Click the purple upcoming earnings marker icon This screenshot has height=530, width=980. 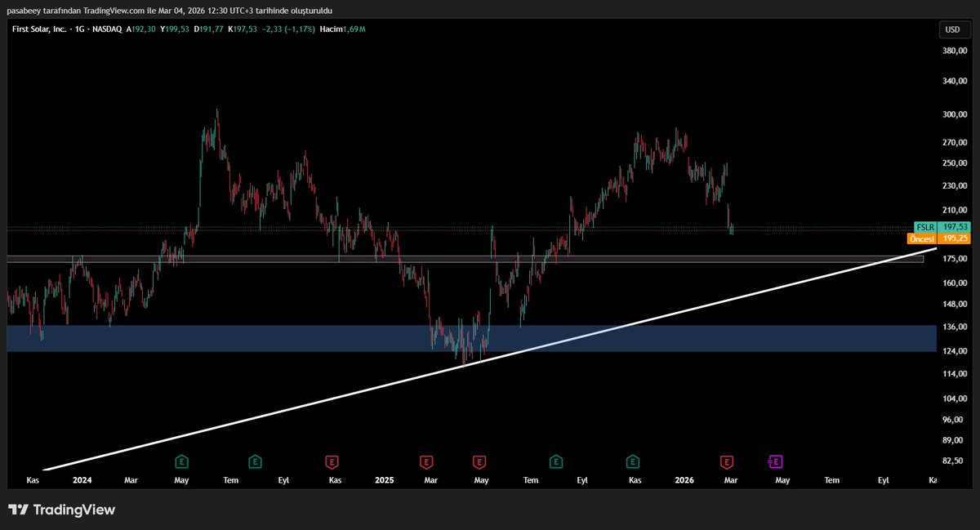point(775,461)
